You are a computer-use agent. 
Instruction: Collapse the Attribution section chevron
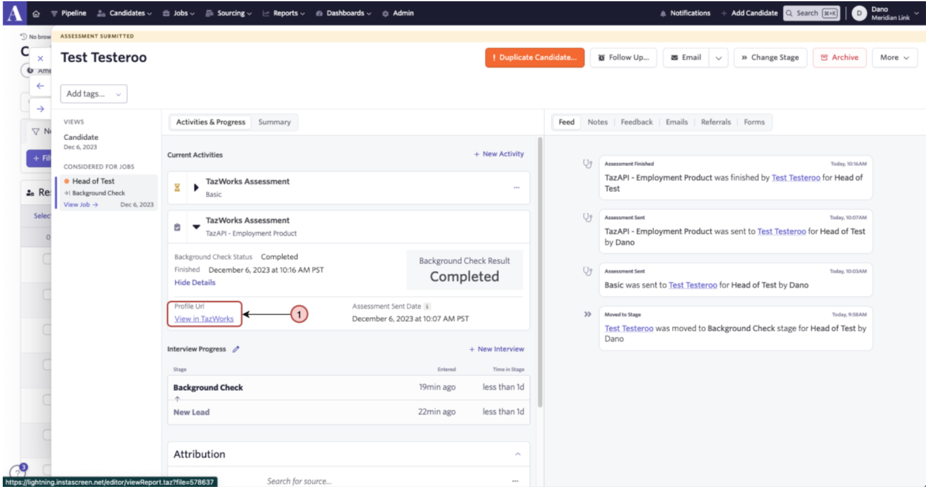(x=517, y=454)
